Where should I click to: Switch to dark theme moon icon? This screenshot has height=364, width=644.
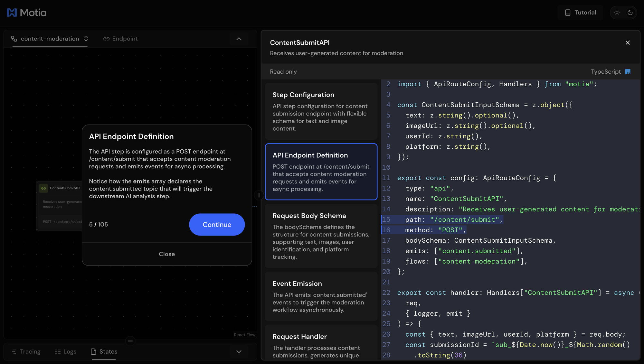pos(630,13)
